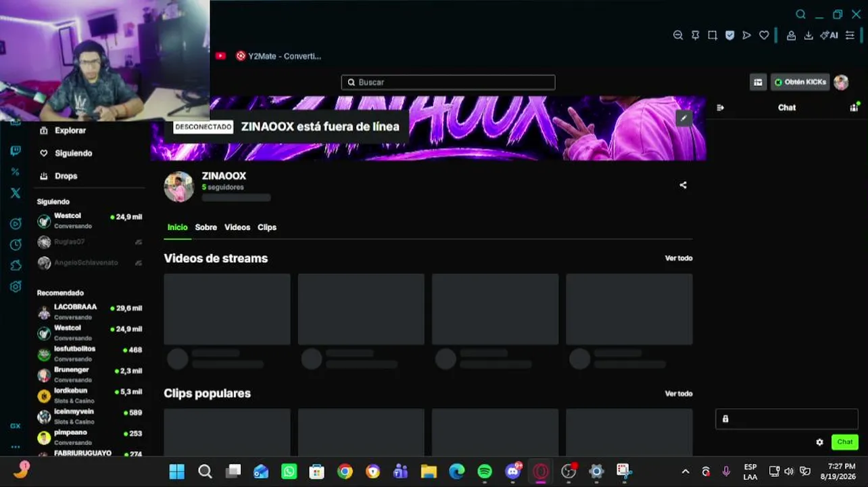This screenshot has width=868, height=487.
Task: Click the three-dot sidebar setup icon
Action: click(x=16, y=446)
